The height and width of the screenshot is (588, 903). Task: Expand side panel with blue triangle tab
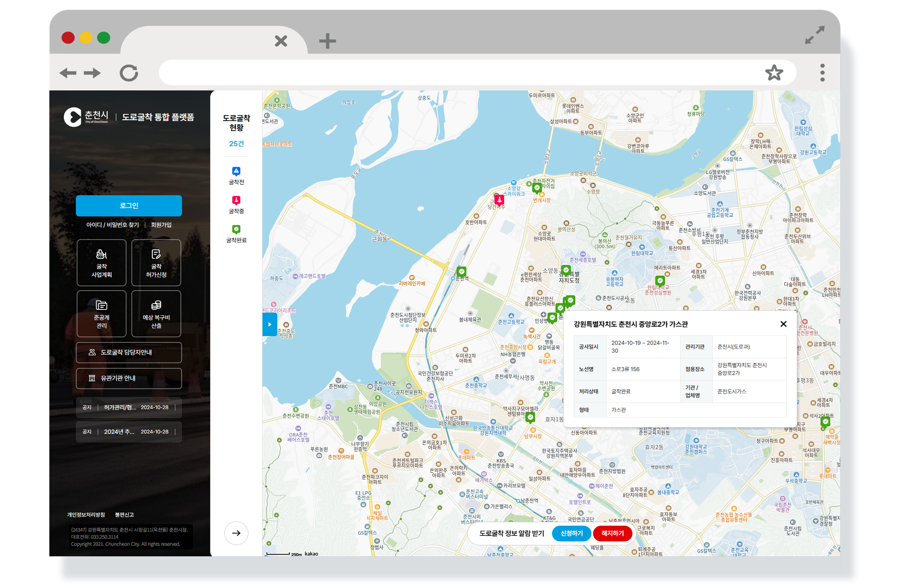tap(269, 325)
